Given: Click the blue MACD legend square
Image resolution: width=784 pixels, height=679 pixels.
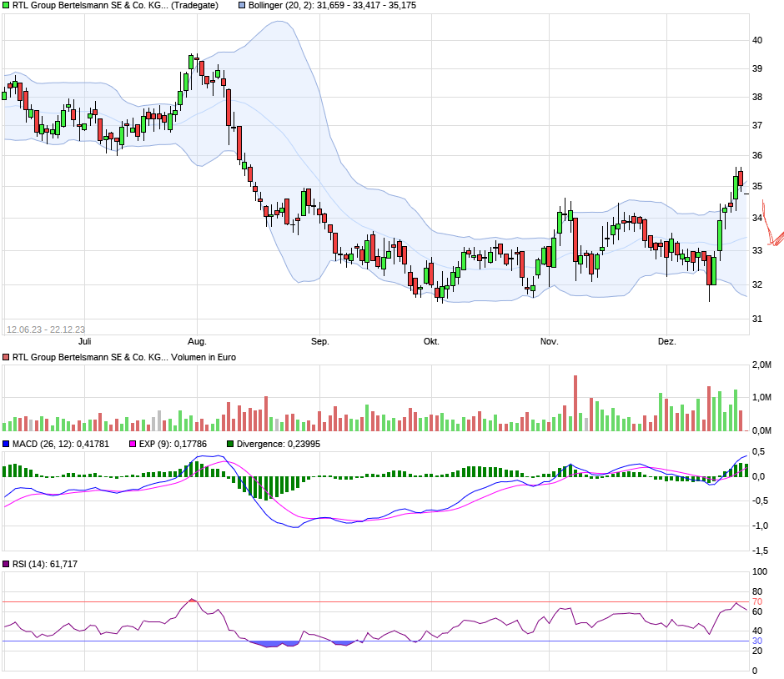Looking at the screenshot, I should (x=6, y=445).
